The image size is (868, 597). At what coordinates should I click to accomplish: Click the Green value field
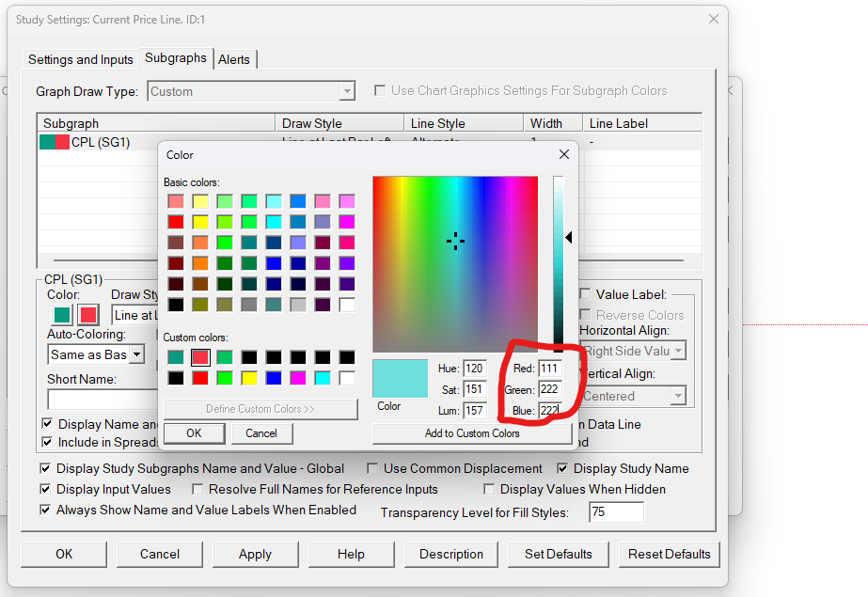click(x=550, y=389)
